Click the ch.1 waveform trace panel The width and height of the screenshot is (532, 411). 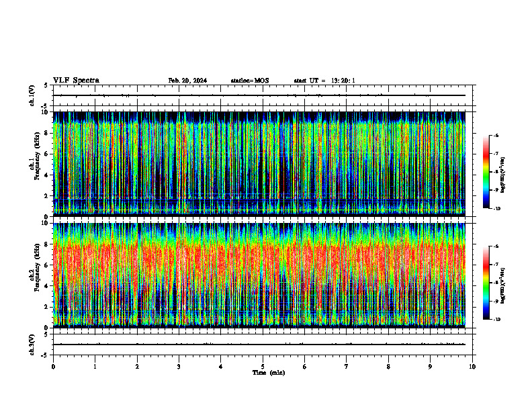coord(263,95)
